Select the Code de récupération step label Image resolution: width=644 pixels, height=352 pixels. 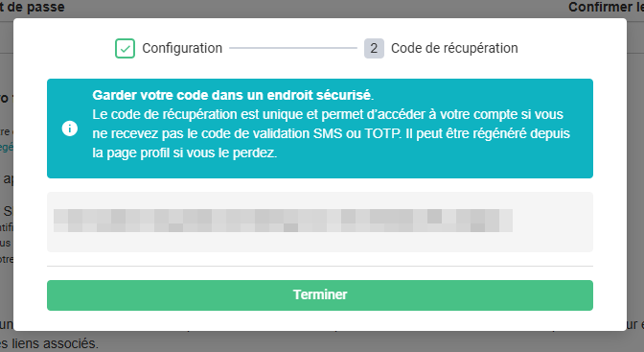454,49
